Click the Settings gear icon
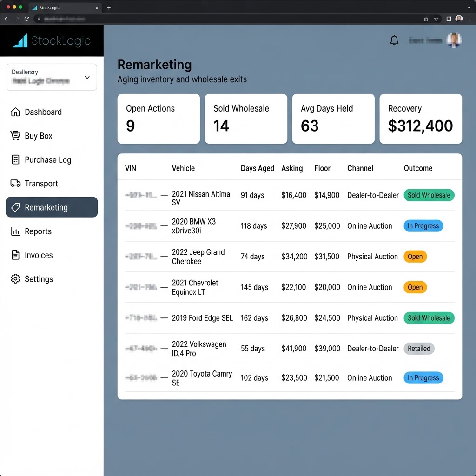 pos(15,279)
